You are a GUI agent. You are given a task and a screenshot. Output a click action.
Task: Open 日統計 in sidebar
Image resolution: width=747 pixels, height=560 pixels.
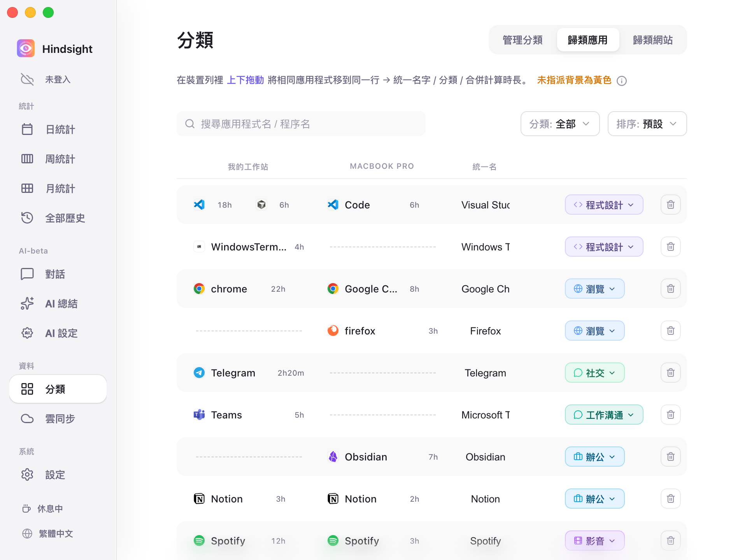[x=58, y=129]
